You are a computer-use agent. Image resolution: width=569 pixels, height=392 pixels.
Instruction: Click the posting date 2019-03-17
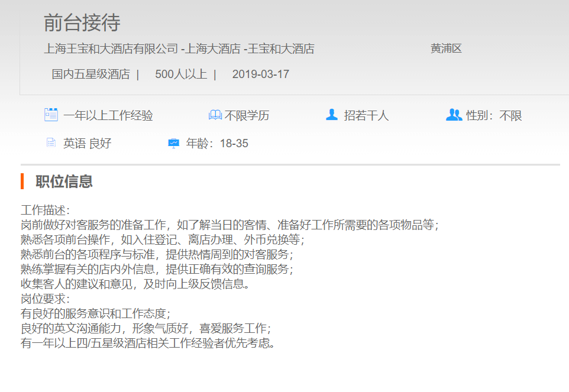coord(260,74)
